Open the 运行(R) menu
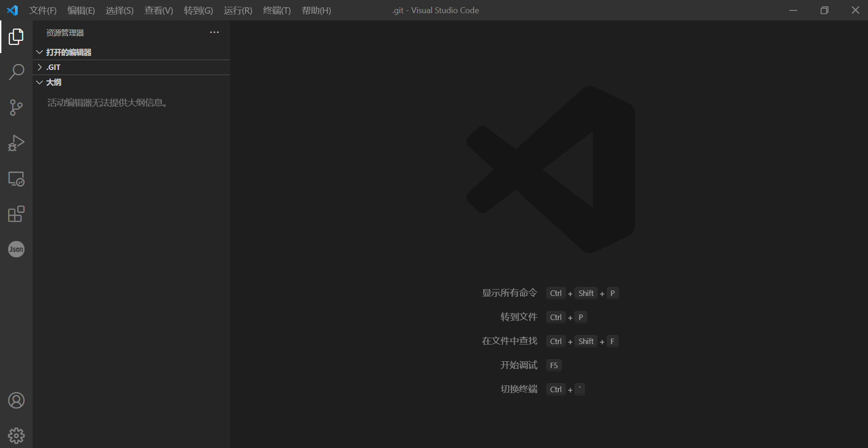This screenshot has height=448, width=868. (238, 10)
